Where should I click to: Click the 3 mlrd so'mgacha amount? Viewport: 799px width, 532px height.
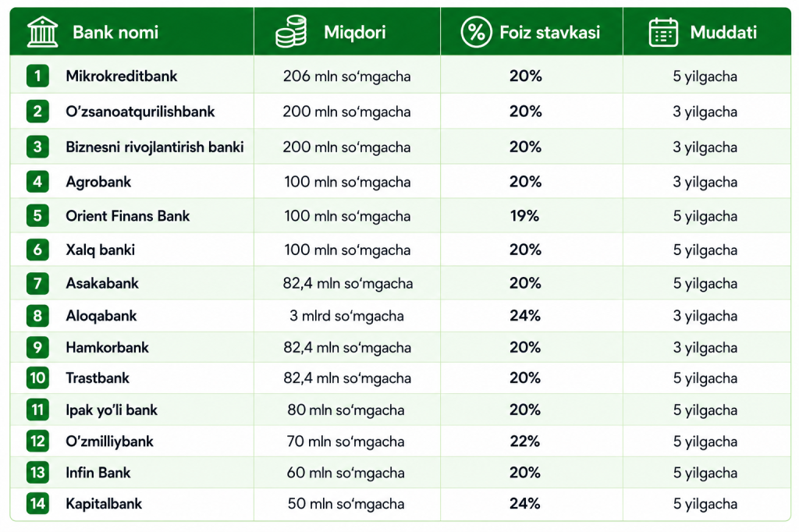click(x=346, y=316)
